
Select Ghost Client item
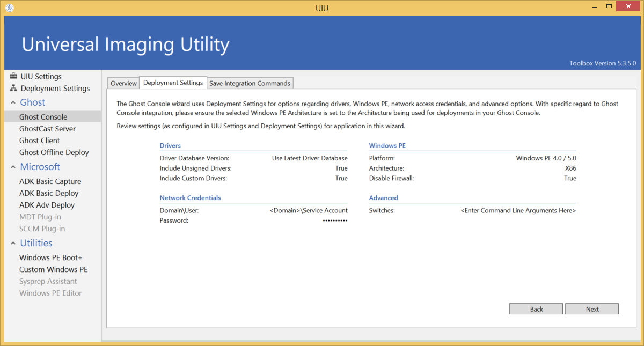click(x=40, y=141)
